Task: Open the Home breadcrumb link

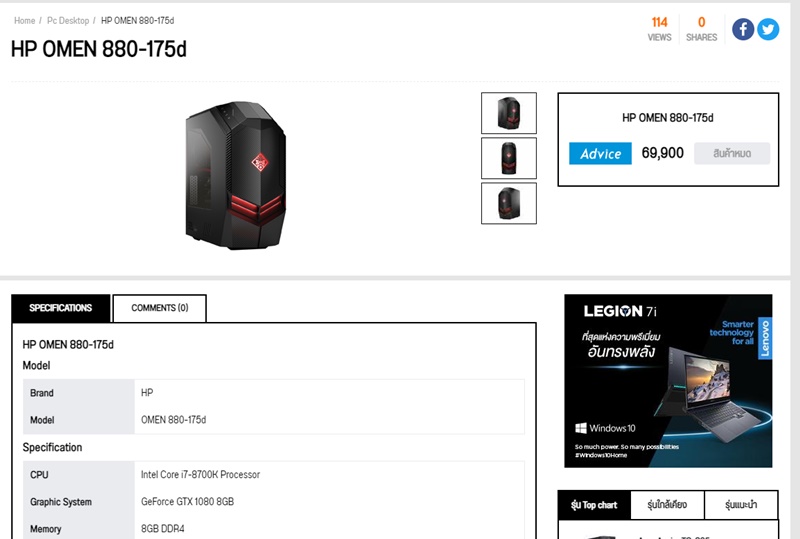Action: (x=24, y=20)
